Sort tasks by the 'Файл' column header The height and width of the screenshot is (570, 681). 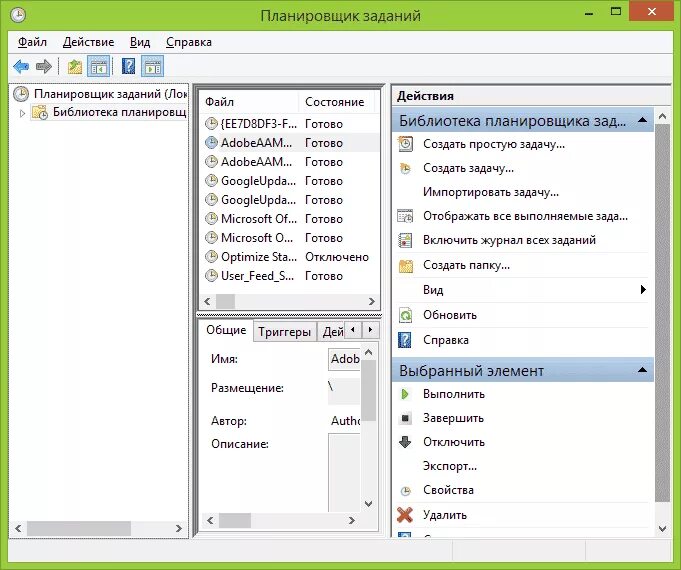249,102
